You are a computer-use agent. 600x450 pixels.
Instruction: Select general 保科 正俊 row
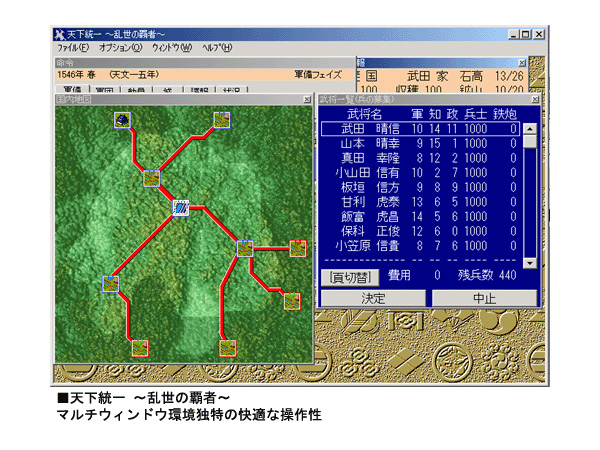(x=420, y=231)
